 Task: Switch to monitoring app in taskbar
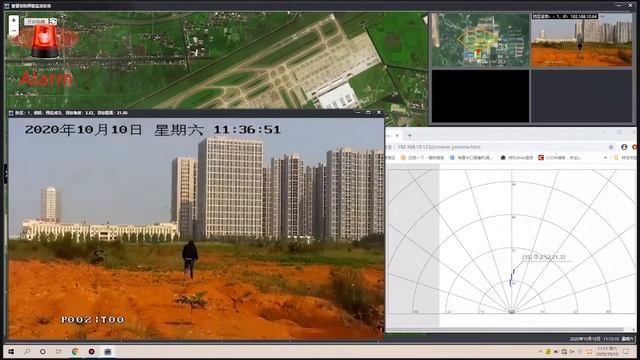[108, 351]
